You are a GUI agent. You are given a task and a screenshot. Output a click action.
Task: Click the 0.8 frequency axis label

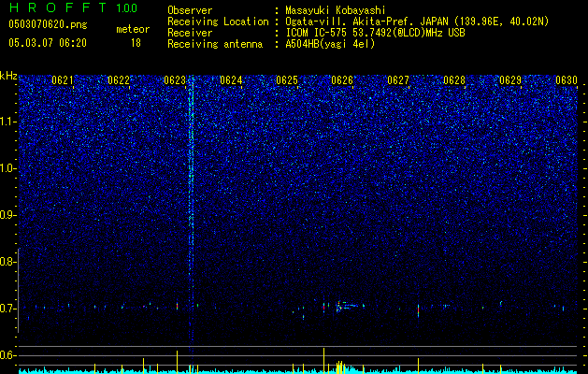pos(7,262)
